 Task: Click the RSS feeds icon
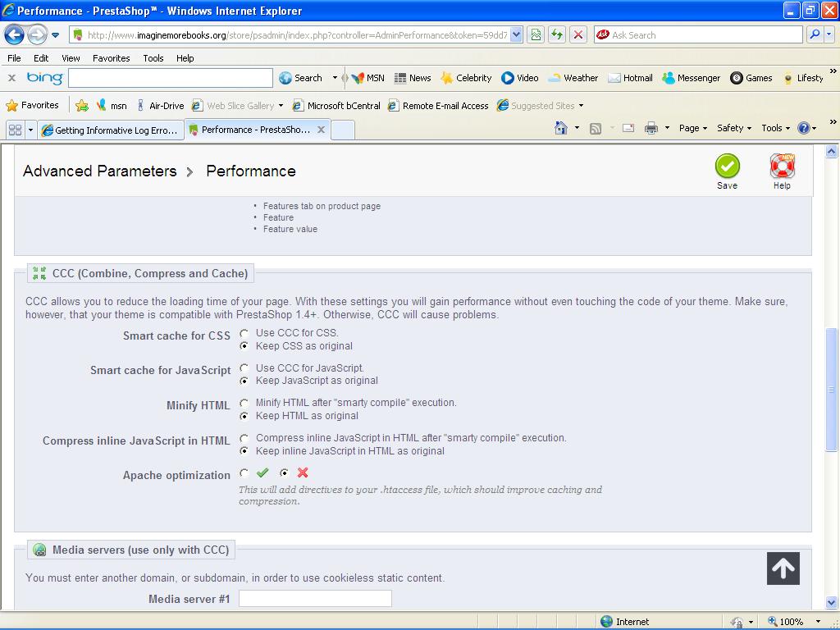(596, 128)
